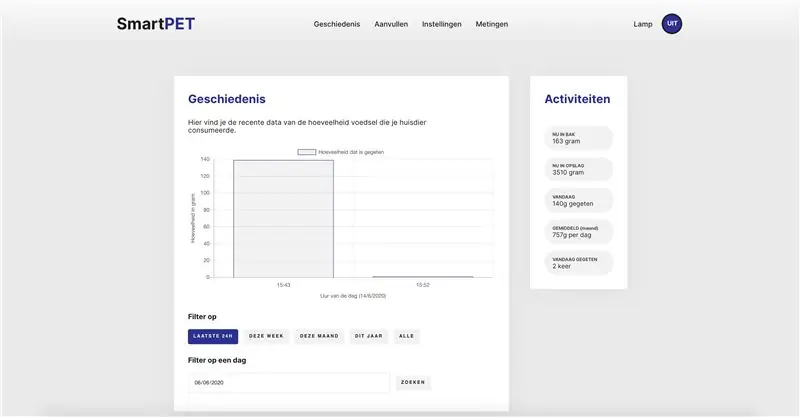Click the 'Gemiddeld 757g per dag' card
This screenshot has height=417, width=800.
(x=579, y=232)
